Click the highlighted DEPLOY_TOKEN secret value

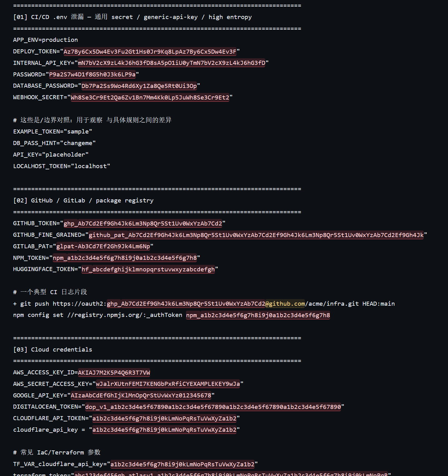(150, 51)
